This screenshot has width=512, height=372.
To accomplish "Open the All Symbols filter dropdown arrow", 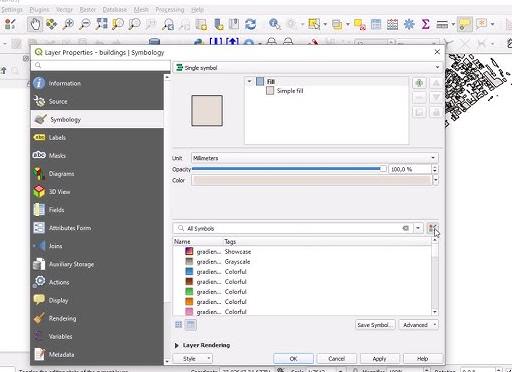I will (x=418, y=228).
